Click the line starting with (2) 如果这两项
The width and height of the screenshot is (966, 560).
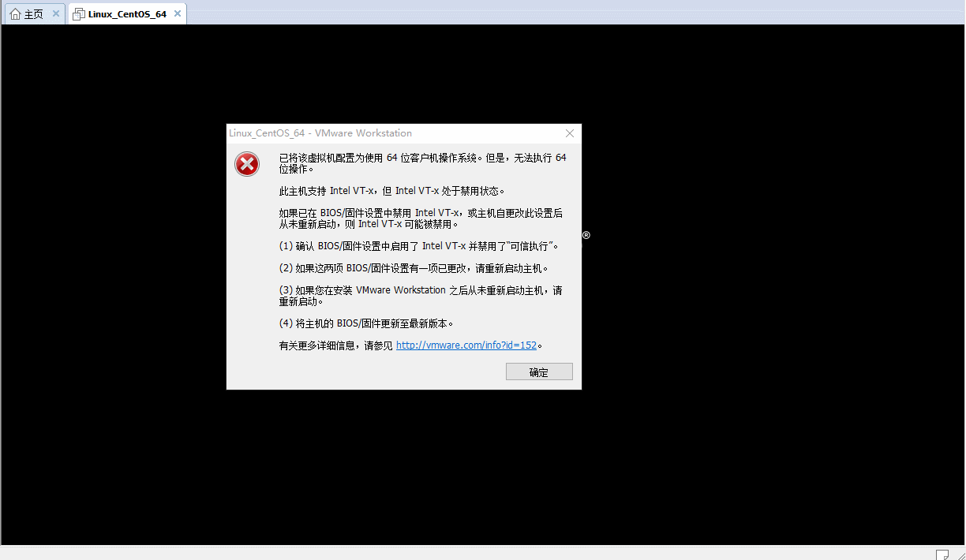click(x=414, y=268)
